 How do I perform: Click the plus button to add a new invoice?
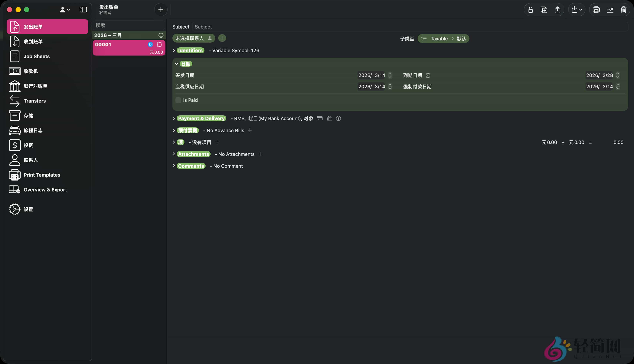[x=161, y=10]
